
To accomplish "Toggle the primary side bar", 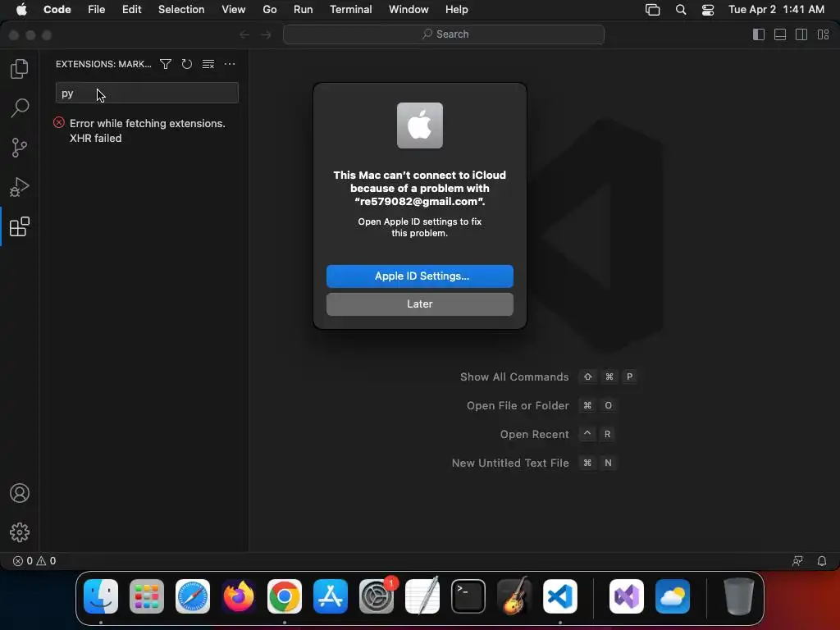I will (x=759, y=34).
